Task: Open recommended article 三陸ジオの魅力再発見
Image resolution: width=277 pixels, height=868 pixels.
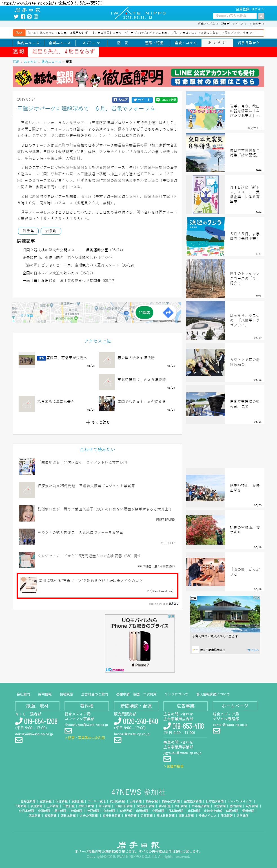Action: [80, 533]
